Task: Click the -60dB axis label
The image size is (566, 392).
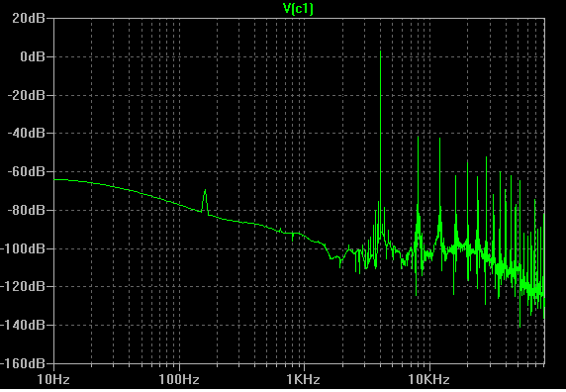Action: (x=27, y=172)
